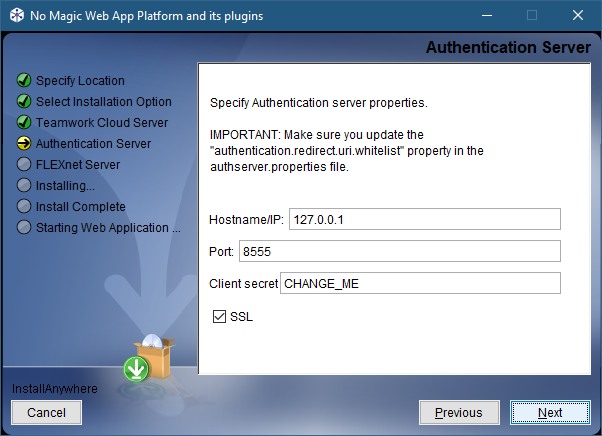Select the 'Starting Web Application ...' step text
602x436 pixels.
(108, 228)
